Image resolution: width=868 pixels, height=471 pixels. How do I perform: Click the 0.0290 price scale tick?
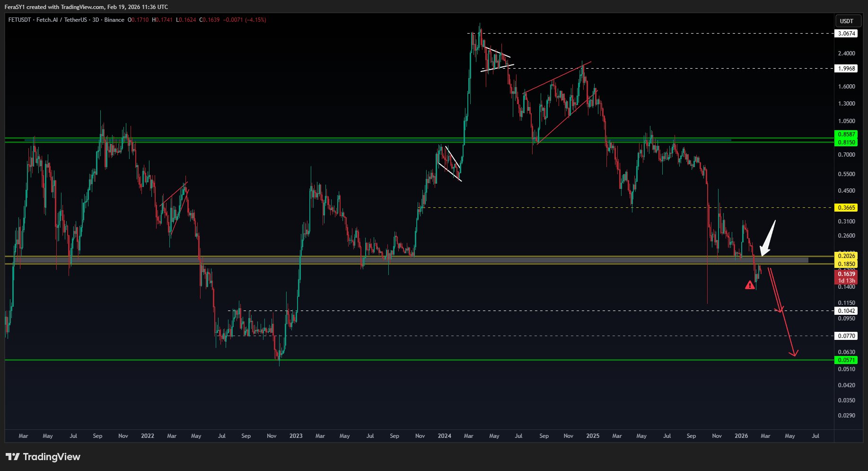pos(846,416)
